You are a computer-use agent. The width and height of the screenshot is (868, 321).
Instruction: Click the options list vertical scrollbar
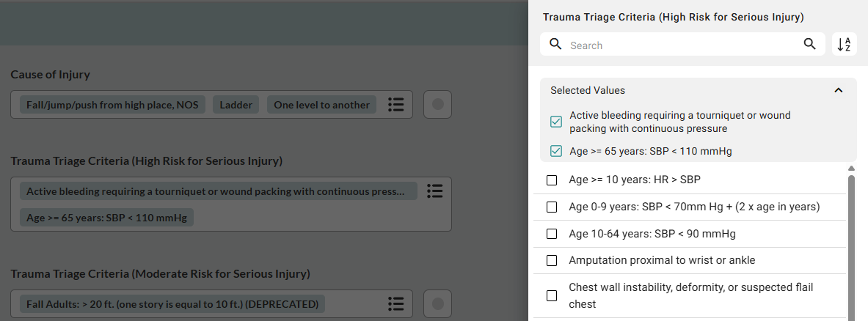(851, 242)
